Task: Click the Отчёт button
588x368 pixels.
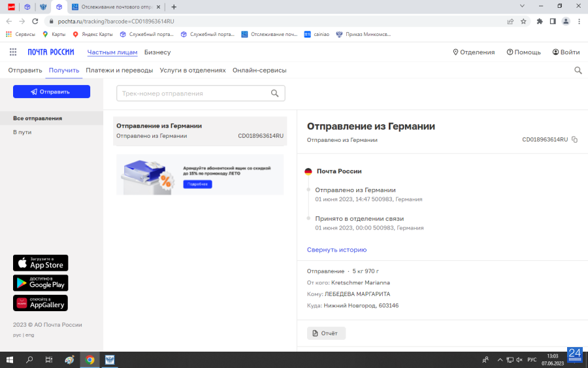Action: [x=326, y=333]
